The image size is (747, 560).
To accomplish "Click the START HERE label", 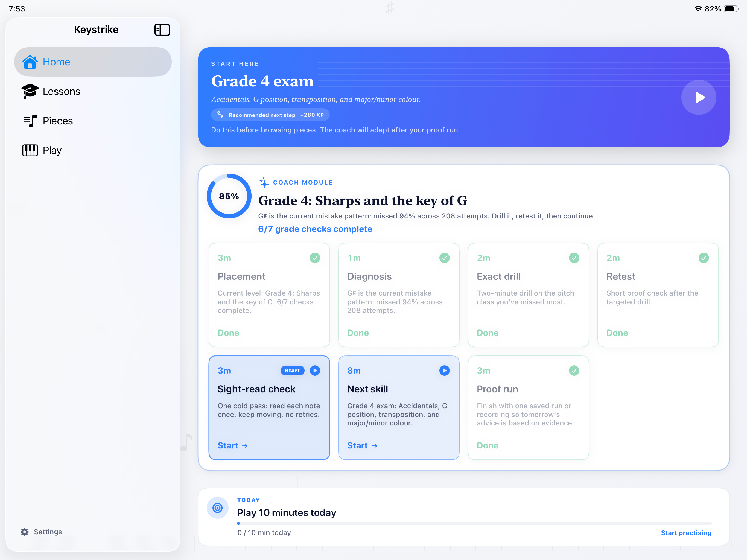I will (x=235, y=64).
